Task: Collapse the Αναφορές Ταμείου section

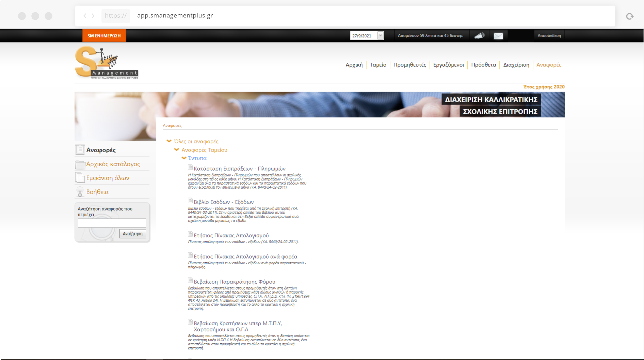Action: pos(176,150)
